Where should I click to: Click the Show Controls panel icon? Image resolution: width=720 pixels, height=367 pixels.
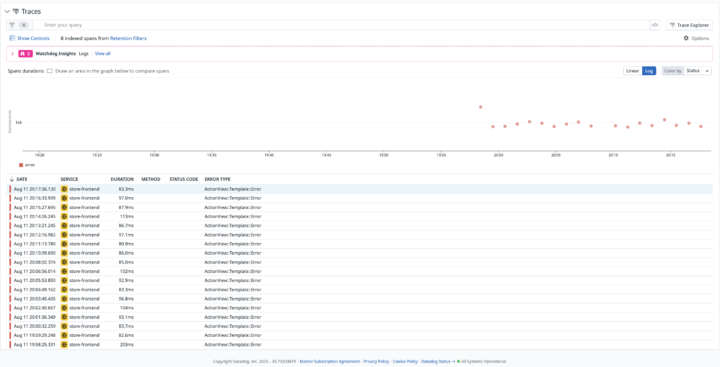12,39
